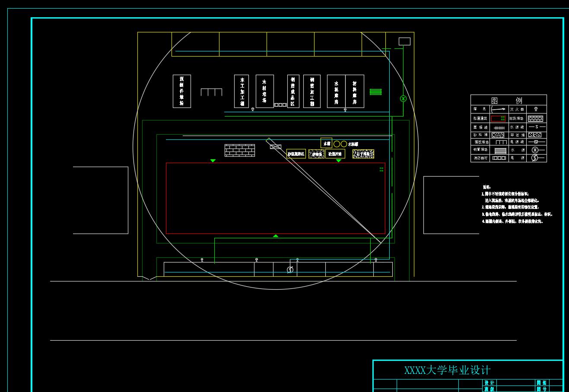Click the water line 'S' symbol in the legend
Viewport: 569px width, 392px height.
point(537,127)
